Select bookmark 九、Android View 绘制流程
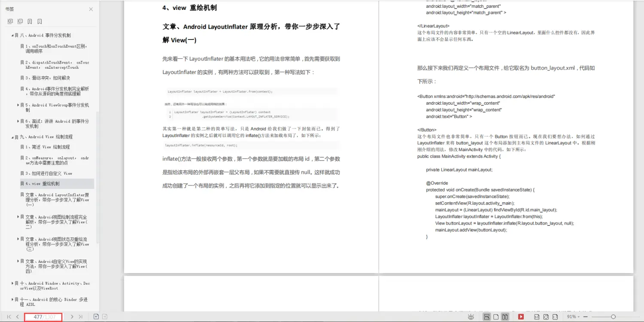The height and width of the screenshot is (322, 644). [46, 137]
